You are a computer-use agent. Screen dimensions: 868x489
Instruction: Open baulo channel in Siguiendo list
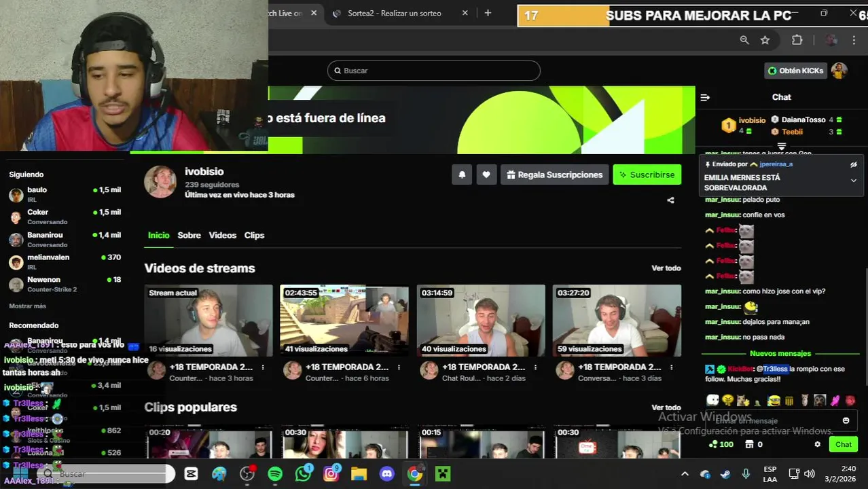pyautogui.click(x=65, y=194)
